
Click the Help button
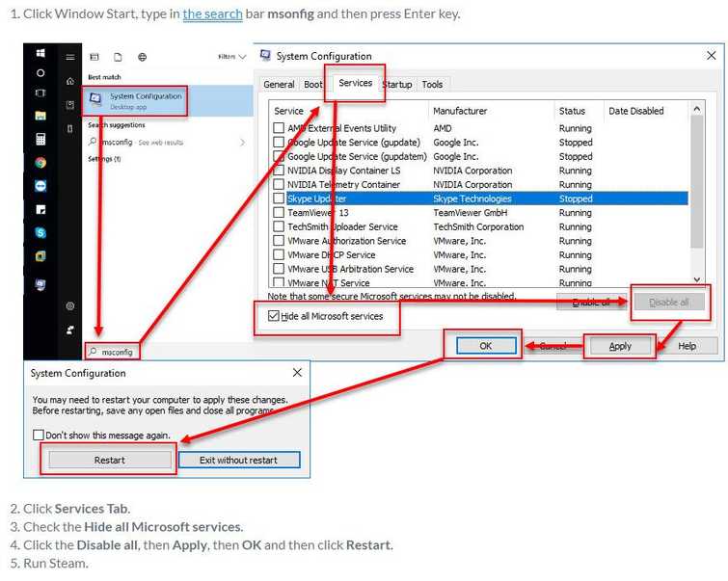point(688,346)
